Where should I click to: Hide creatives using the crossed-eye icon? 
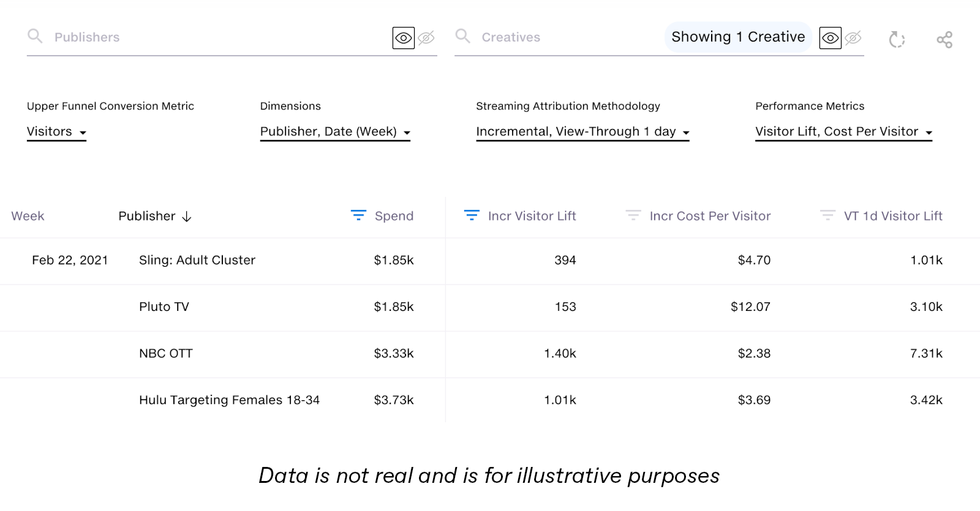(x=853, y=38)
